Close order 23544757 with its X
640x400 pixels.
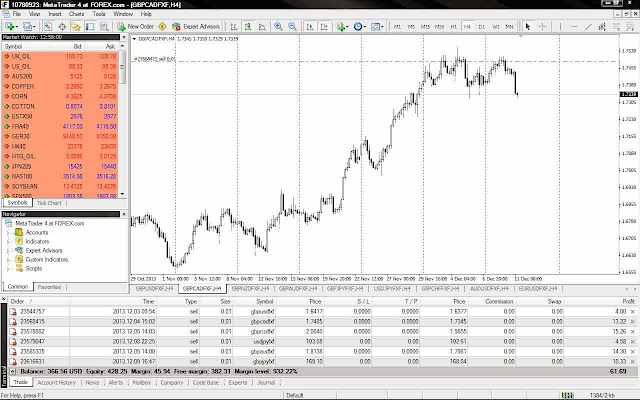click(633, 311)
